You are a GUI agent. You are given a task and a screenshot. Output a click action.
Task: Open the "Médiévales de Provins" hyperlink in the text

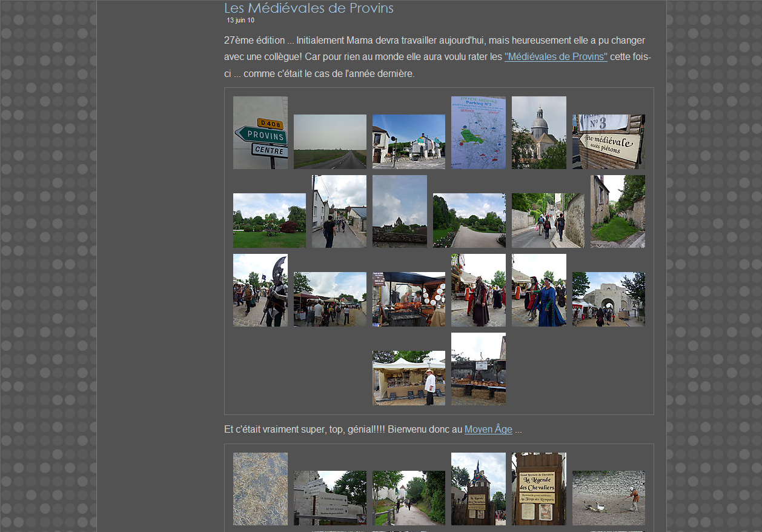(x=555, y=57)
